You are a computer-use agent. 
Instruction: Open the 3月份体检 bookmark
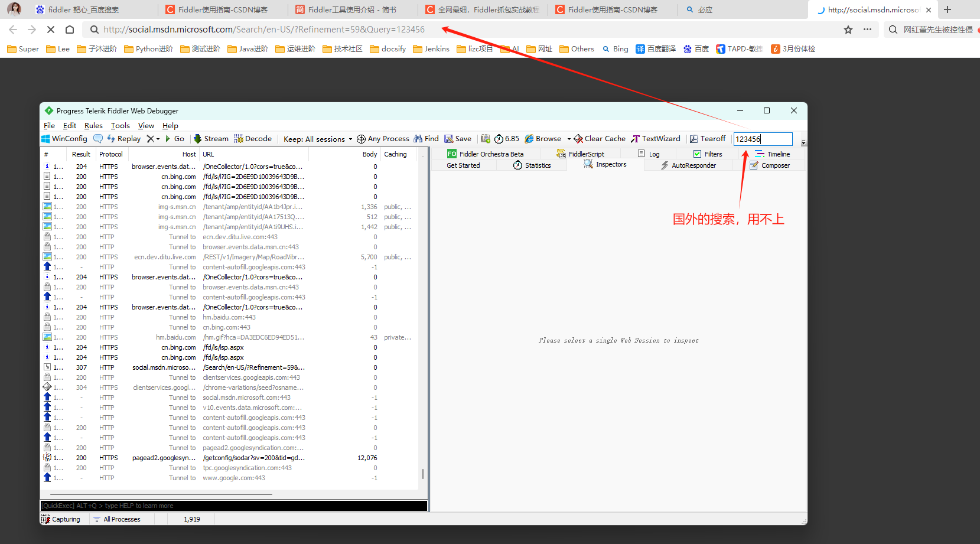click(x=793, y=49)
